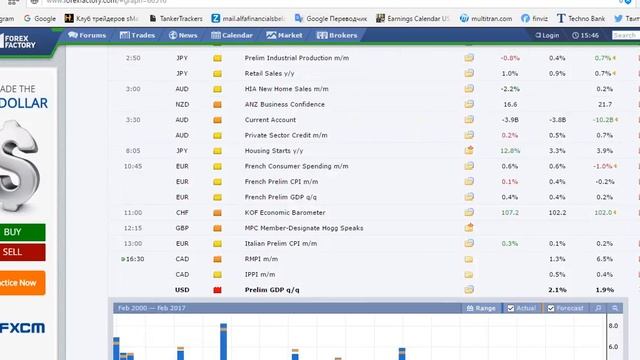The width and height of the screenshot is (640, 360).
Task: Open the Market menu
Action: [x=284, y=36]
